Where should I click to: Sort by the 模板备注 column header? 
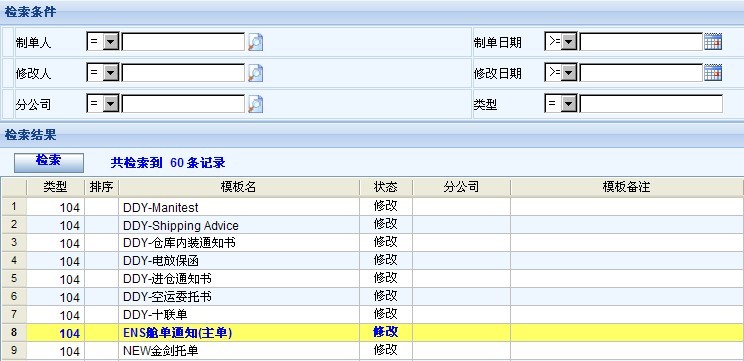(x=627, y=187)
